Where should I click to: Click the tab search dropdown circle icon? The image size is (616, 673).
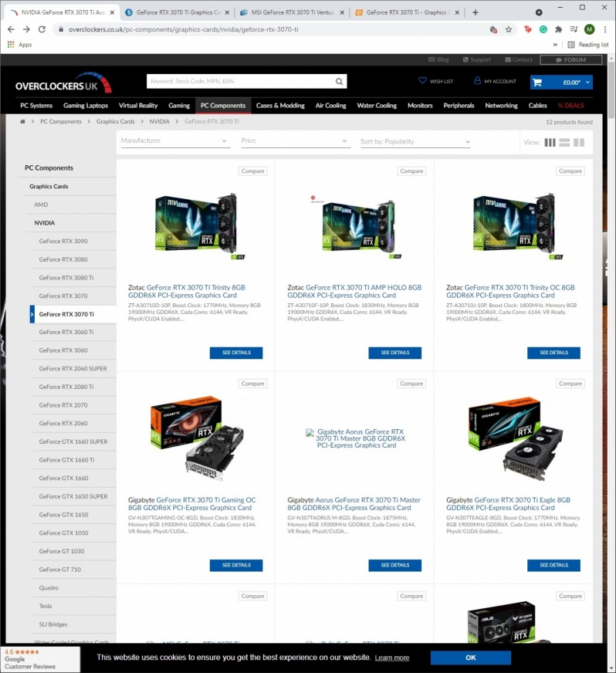[x=539, y=12]
